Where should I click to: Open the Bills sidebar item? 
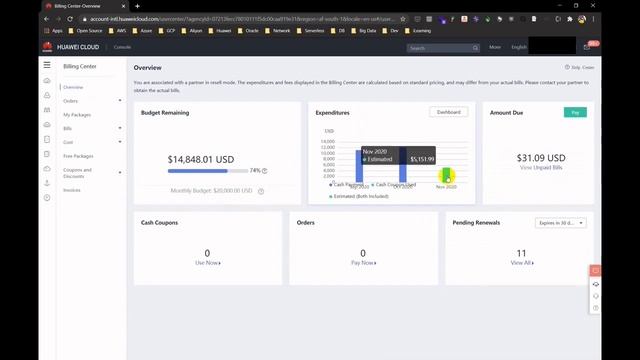(x=67, y=129)
